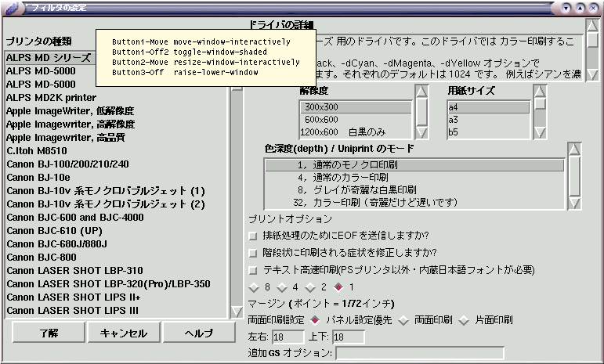Select 600x600 resolution
This screenshot has height=364, width=604.
pyautogui.click(x=356, y=120)
